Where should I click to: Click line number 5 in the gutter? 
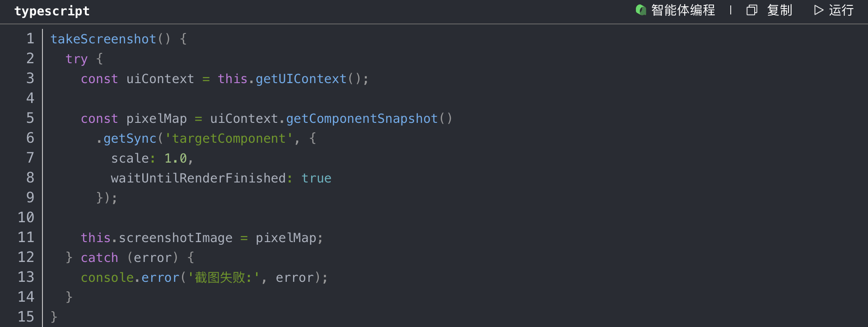tap(30, 118)
